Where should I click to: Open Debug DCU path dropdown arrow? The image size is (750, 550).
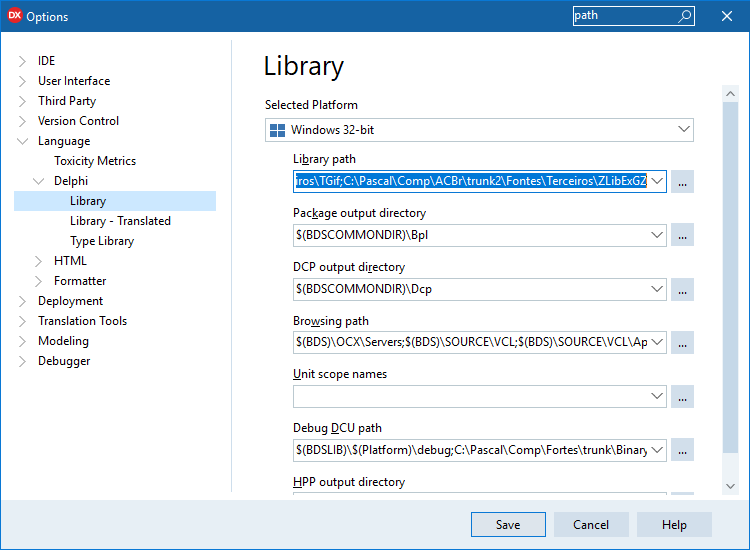click(x=657, y=450)
